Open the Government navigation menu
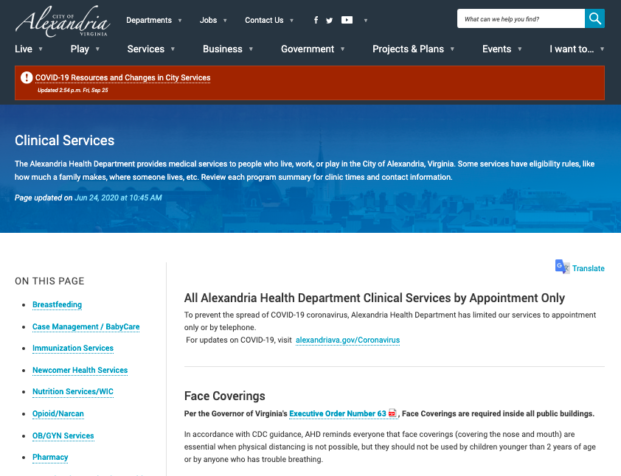 313,49
